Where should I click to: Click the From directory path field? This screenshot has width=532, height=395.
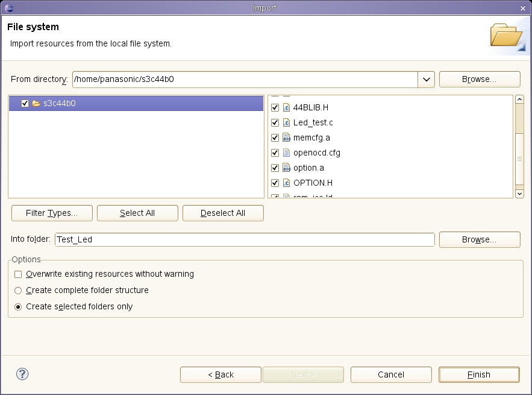coord(245,80)
